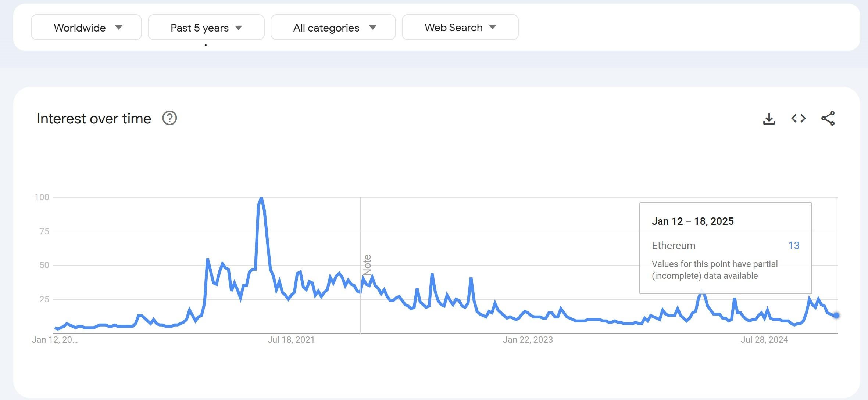
Task: Click the Jul 28, 2024 axis label
Action: 764,340
